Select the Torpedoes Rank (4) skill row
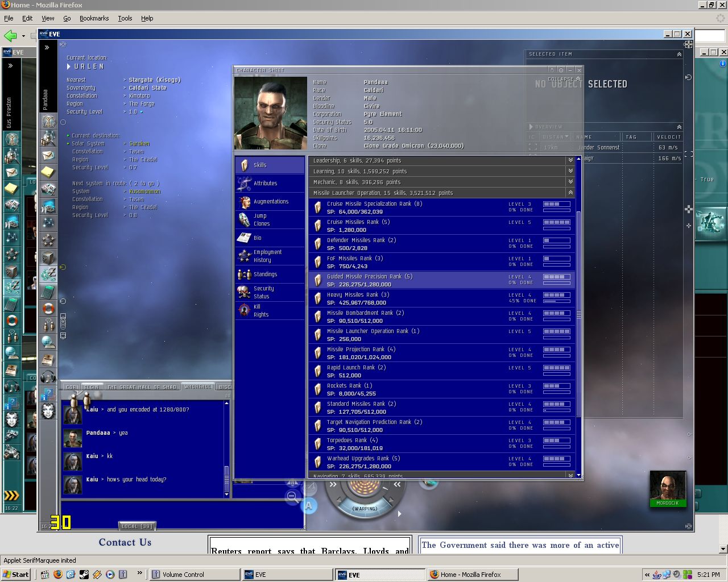The height and width of the screenshot is (582, 728). [441, 444]
